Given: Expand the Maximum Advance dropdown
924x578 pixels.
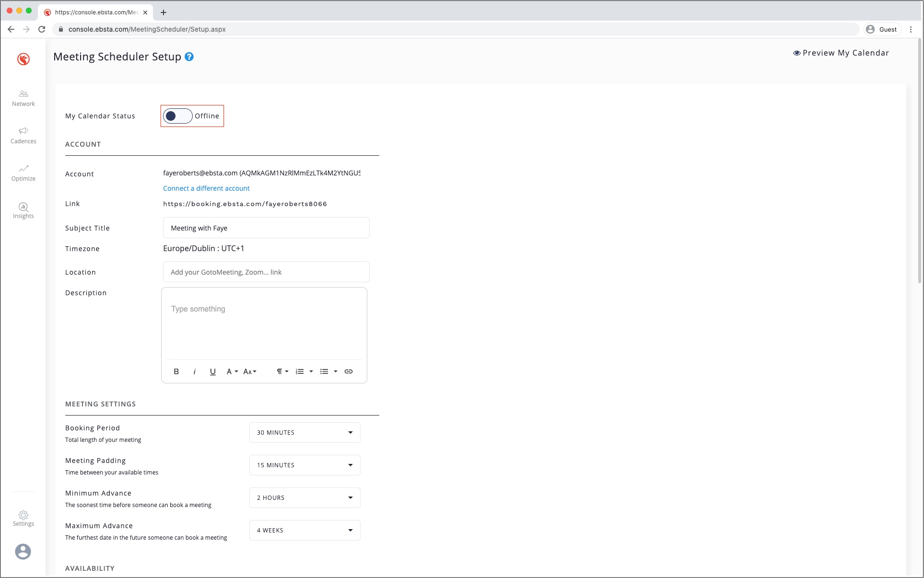Looking at the screenshot, I should [x=304, y=530].
